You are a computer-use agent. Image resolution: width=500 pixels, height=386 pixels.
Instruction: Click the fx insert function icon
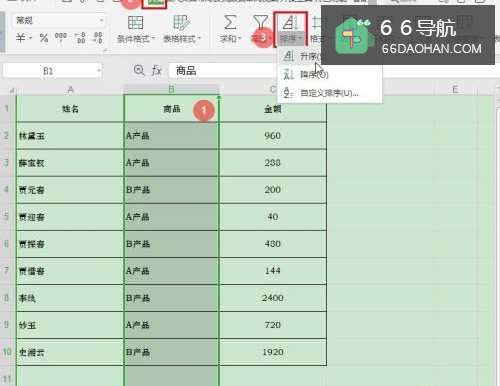click(x=157, y=71)
